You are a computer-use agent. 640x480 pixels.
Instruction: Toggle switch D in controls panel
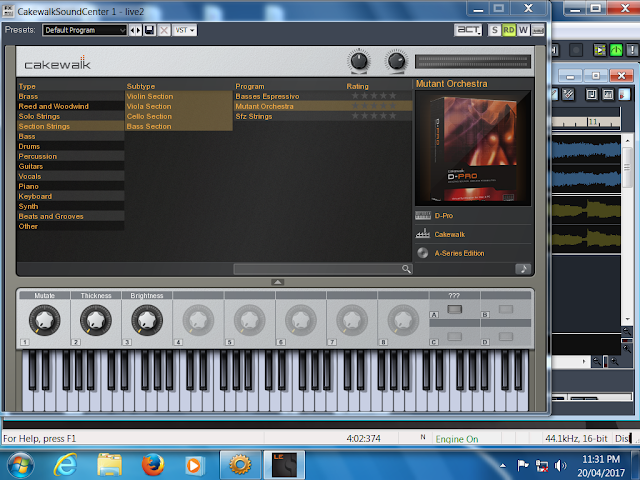506,336
